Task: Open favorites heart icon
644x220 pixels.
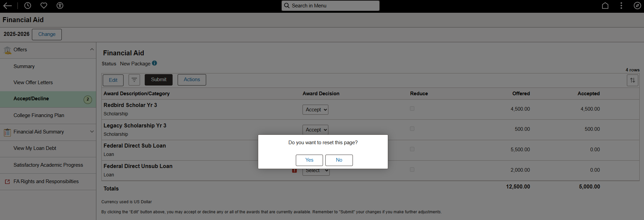Action: coord(44,6)
